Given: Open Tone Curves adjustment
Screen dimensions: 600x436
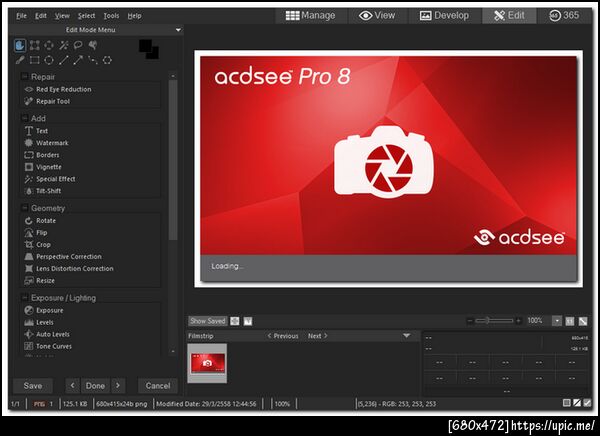Looking at the screenshot, I should point(48,346).
